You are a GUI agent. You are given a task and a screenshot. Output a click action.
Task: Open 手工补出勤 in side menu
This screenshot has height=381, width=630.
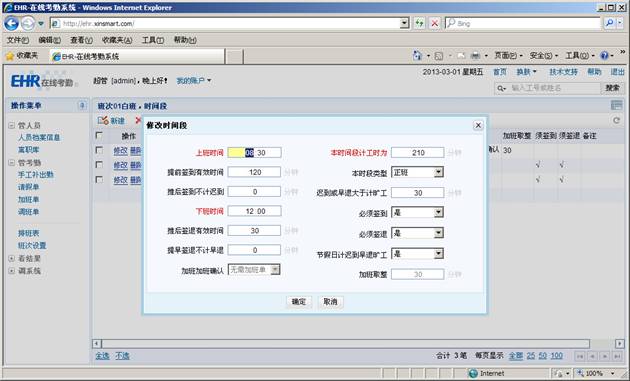35,175
